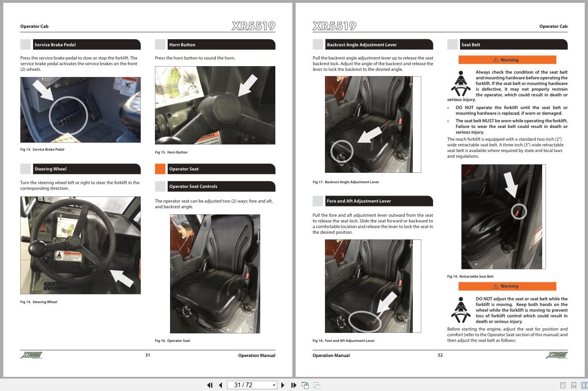Click Fig 13. Service Brake Pedal caption
588x391 pixels.
pyautogui.click(x=42, y=150)
